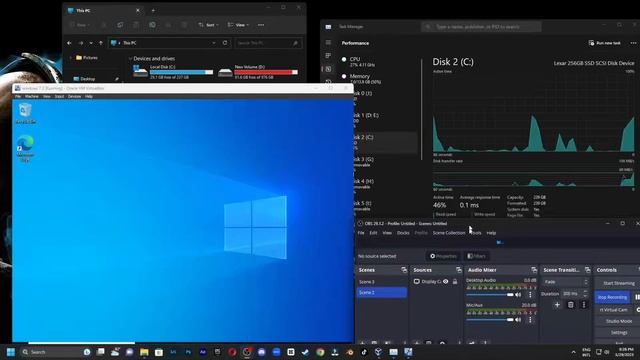This screenshot has height=360, width=640.
Task: Open the OBS Help menu
Action: (491, 233)
